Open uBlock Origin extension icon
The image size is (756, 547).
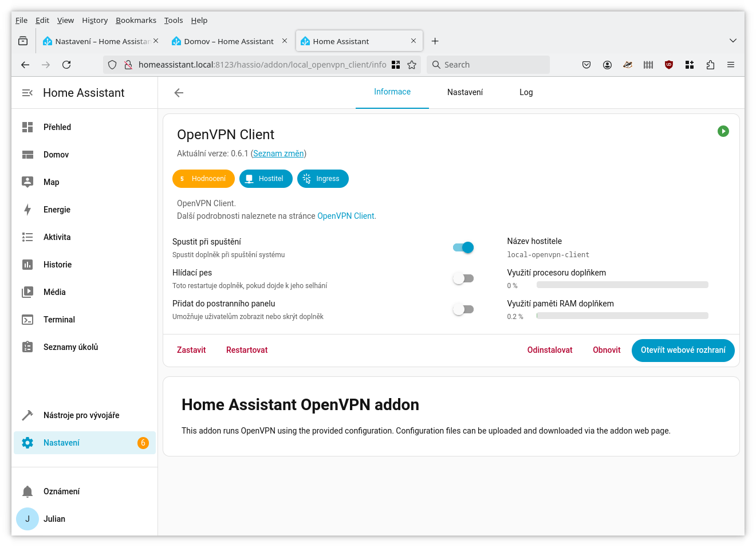[x=669, y=65]
